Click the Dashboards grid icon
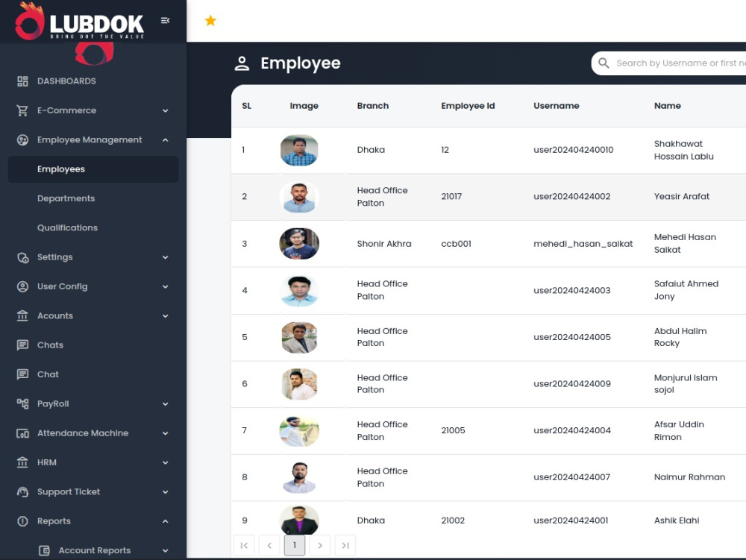746x560 pixels. pyautogui.click(x=22, y=81)
